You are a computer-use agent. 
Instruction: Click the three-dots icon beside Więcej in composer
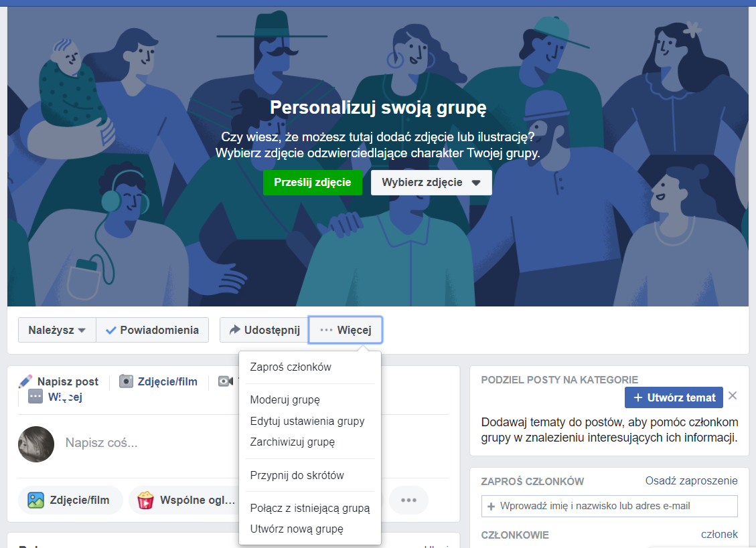[x=35, y=397]
